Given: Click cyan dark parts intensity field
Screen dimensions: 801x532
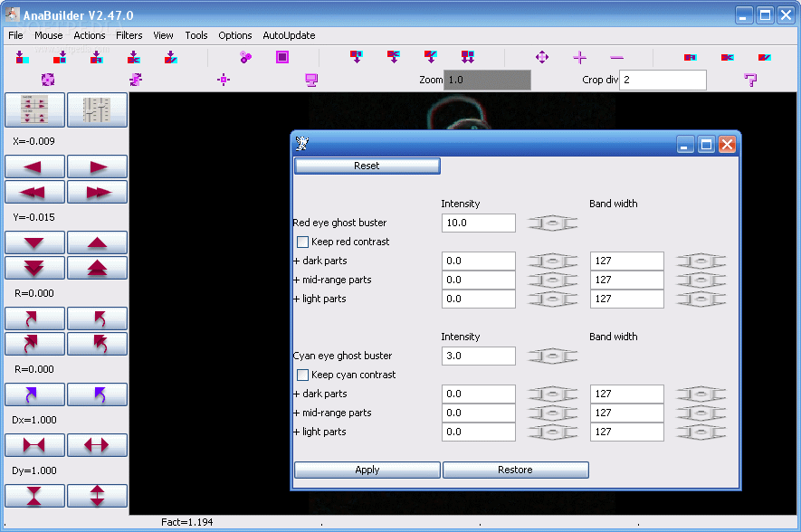Looking at the screenshot, I should (478, 394).
